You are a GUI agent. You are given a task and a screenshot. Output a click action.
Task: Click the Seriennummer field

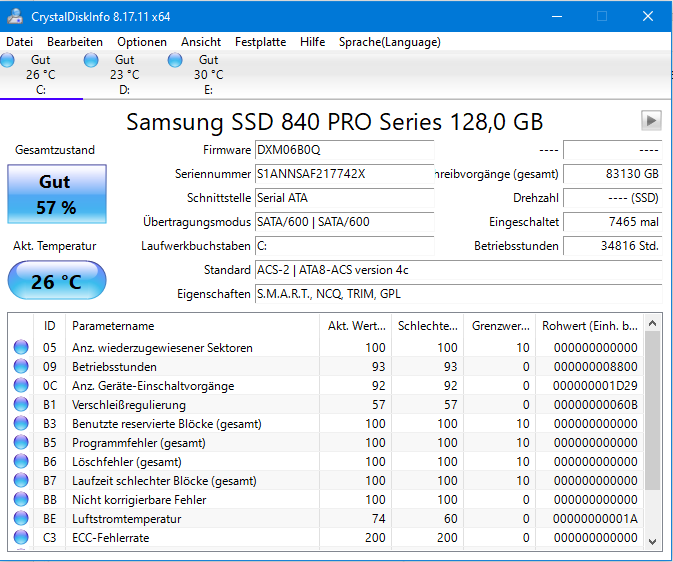pyautogui.click(x=344, y=174)
